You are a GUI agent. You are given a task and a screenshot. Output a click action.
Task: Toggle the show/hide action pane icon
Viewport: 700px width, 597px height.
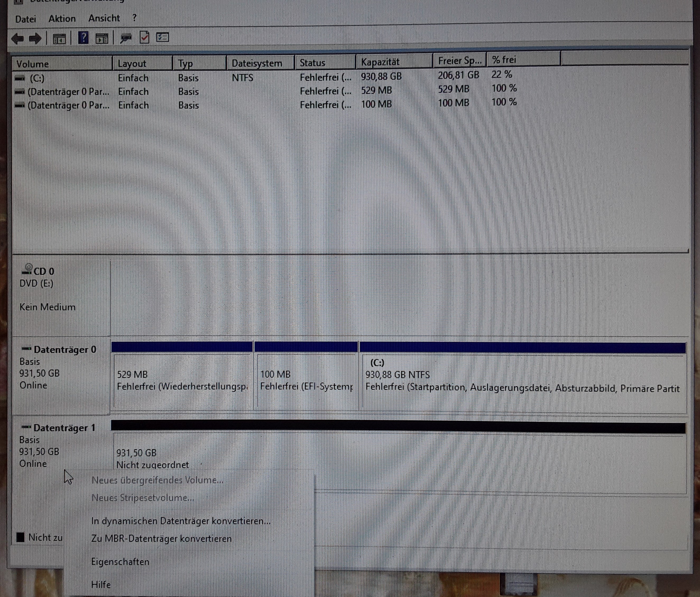[102, 39]
